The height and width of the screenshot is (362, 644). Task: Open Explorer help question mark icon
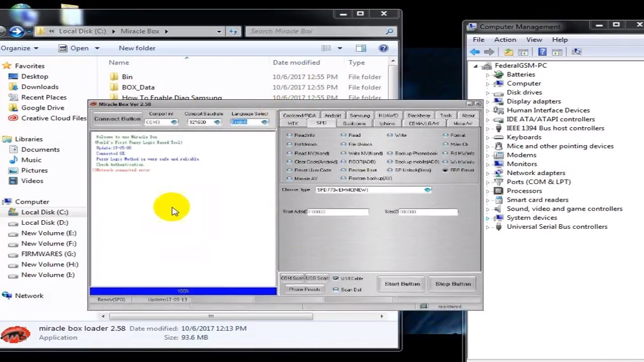pos(383,48)
